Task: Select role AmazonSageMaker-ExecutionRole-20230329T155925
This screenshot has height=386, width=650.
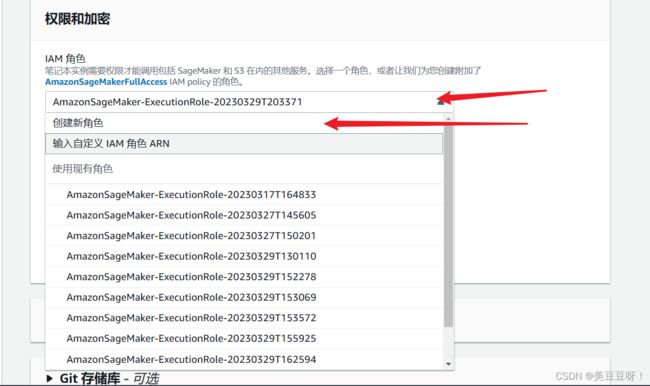Action: 244,338
